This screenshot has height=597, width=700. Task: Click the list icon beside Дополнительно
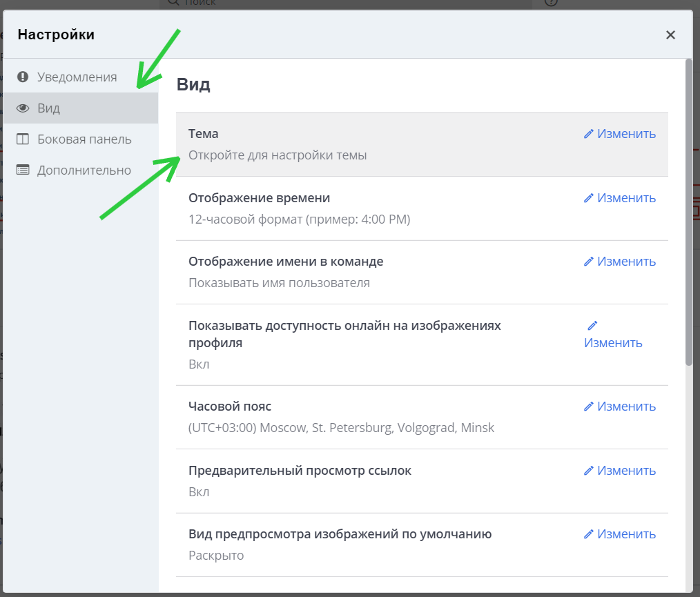[23, 170]
